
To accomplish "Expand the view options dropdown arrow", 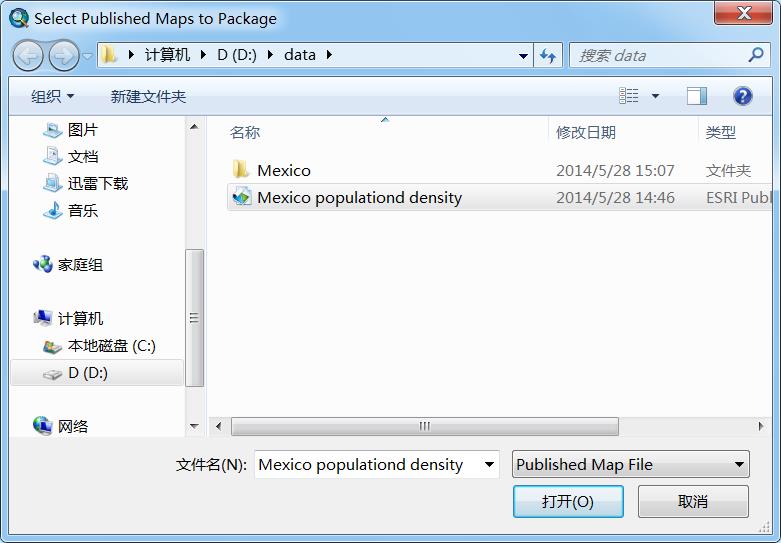I will pos(655,96).
